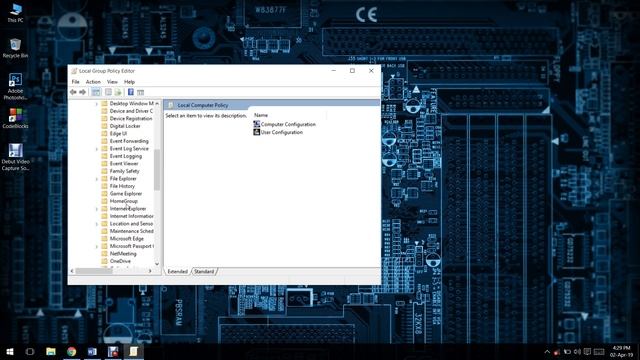The height and width of the screenshot is (360, 640).
Task: Open the Debut Video Capture taskbar icon
Action: click(x=113, y=351)
